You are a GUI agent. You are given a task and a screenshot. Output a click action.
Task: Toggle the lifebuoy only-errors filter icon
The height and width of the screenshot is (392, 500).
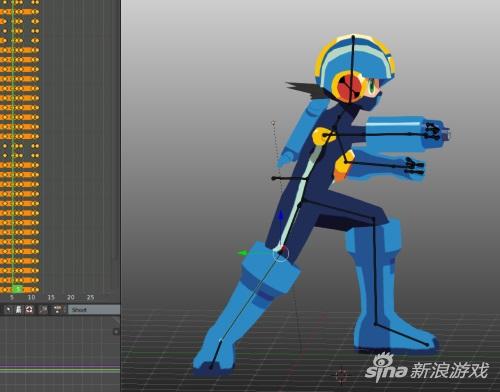click(x=29, y=310)
